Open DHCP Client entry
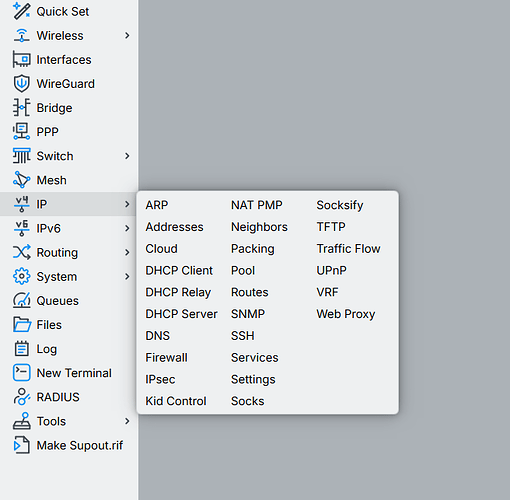The image size is (510, 500). pyautogui.click(x=179, y=270)
